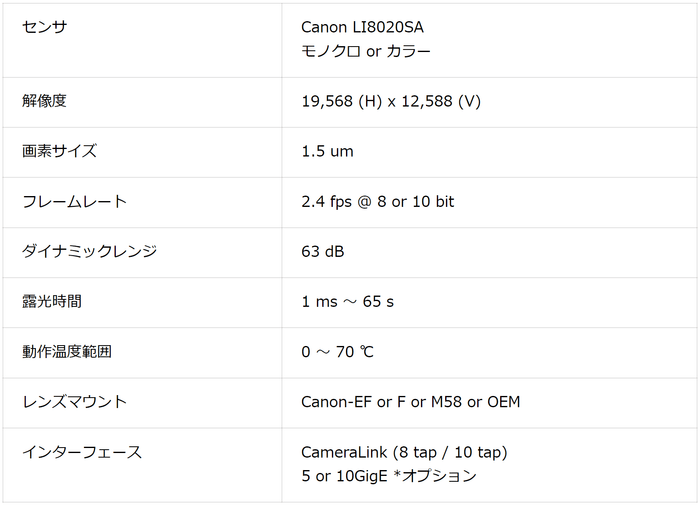Click the 1.5 um pixel size value

tap(327, 151)
